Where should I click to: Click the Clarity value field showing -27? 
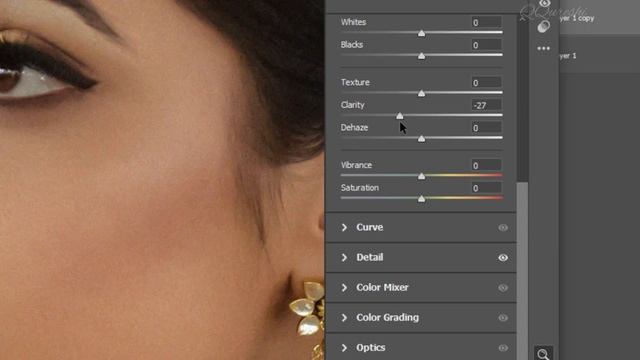[x=486, y=105]
